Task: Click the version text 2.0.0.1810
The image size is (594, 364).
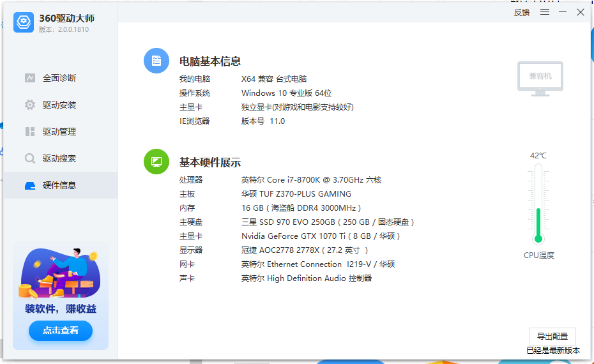Action: point(73,29)
